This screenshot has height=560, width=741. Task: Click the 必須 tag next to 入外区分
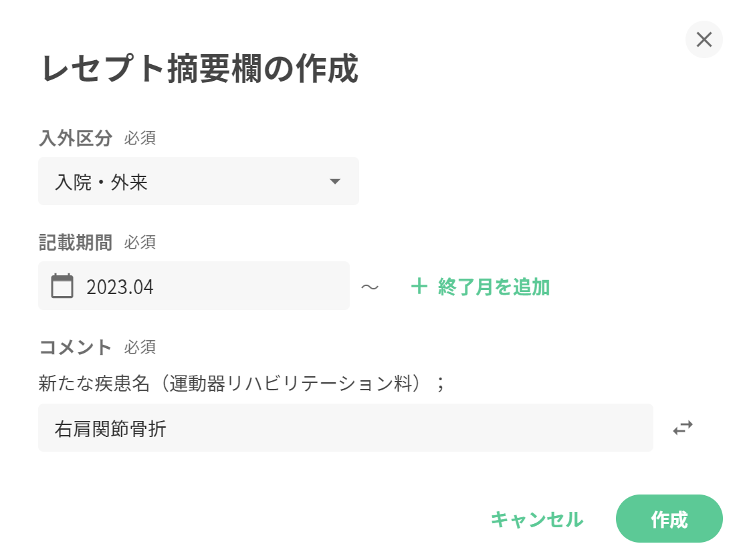(140, 139)
